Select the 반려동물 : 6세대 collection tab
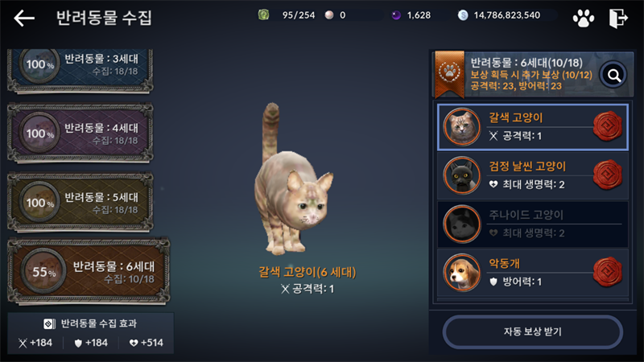Viewport: 644px width, 362px height. [89, 271]
